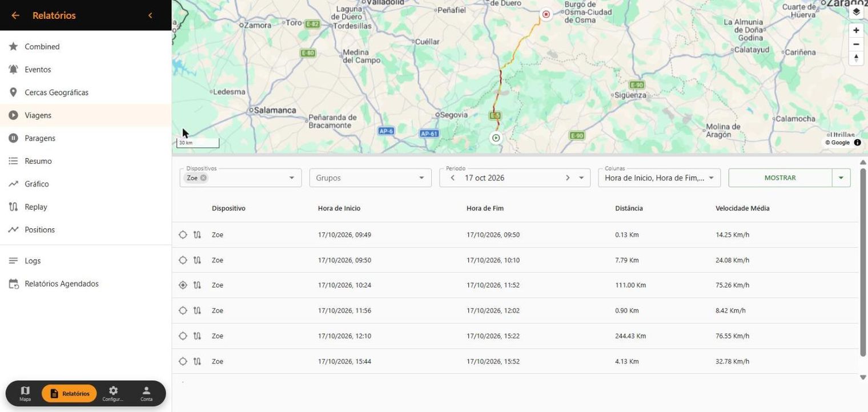Show the 11:56 trip on the map
The height and width of the screenshot is (412, 868).
tap(183, 310)
